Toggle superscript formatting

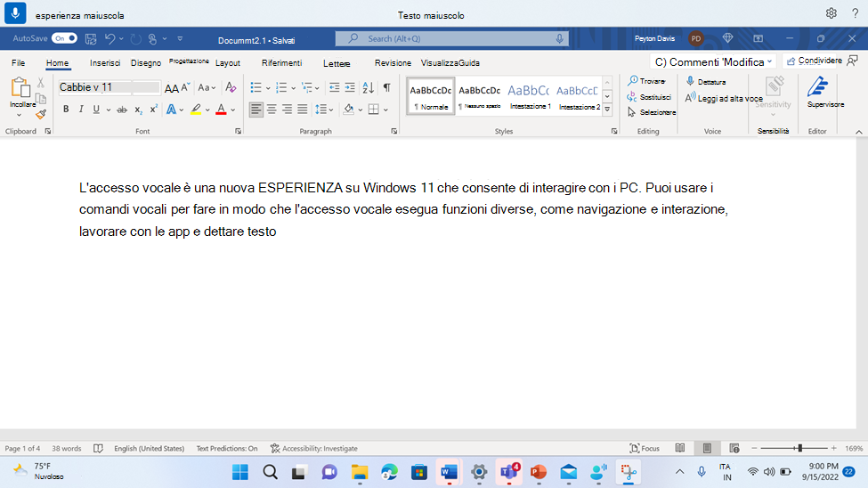click(x=153, y=110)
